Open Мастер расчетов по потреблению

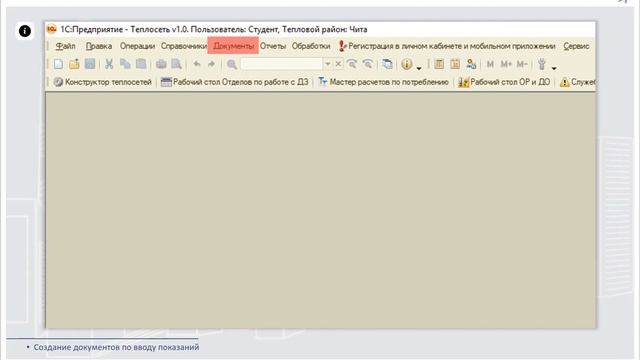pyautogui.click(x=383, y=82)
